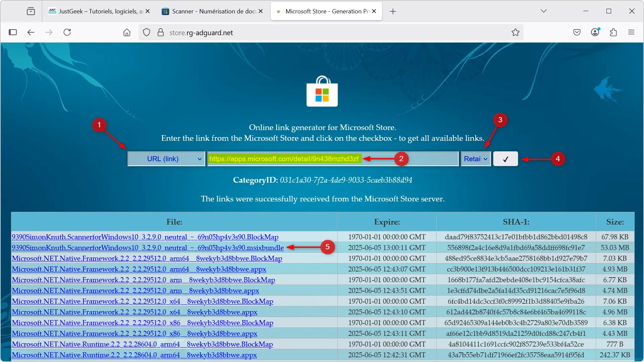Open NET.Native.Runtime arm64 appx link
Viewport: 644px width, 362px height.
click(134, 355)
